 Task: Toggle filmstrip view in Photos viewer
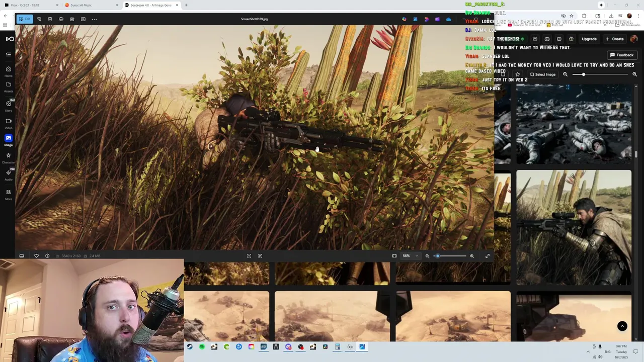[22, 256]
